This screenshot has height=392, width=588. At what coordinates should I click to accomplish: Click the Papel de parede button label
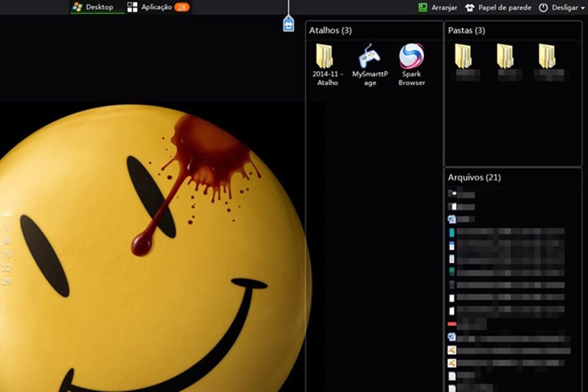(x=505, y=8)
